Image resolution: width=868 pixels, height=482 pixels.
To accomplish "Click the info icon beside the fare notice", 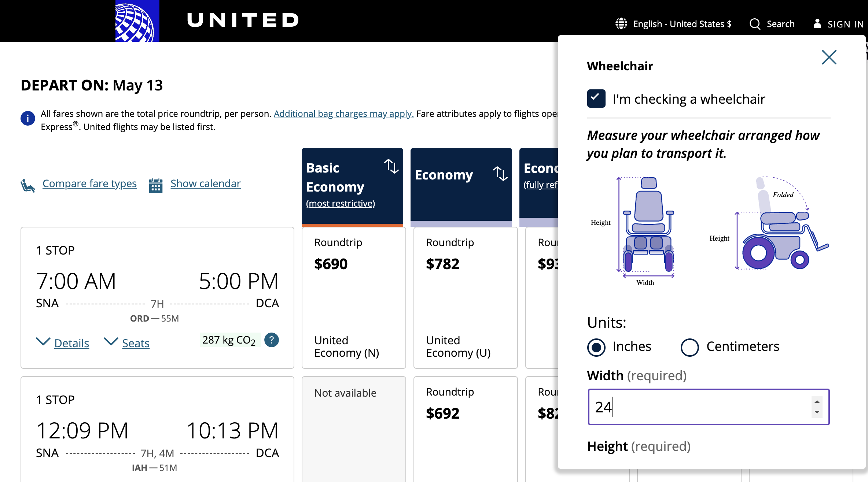I will point(27,118).
